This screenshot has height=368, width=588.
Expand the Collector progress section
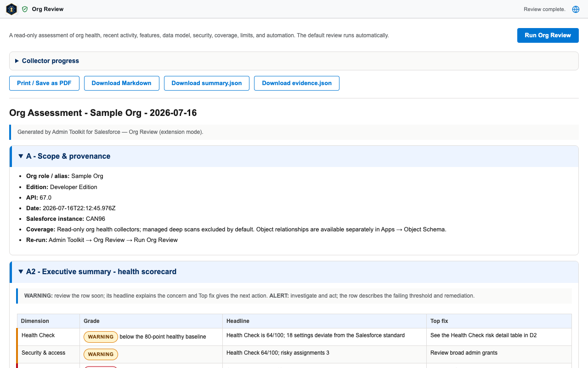[x=294, y=61]
